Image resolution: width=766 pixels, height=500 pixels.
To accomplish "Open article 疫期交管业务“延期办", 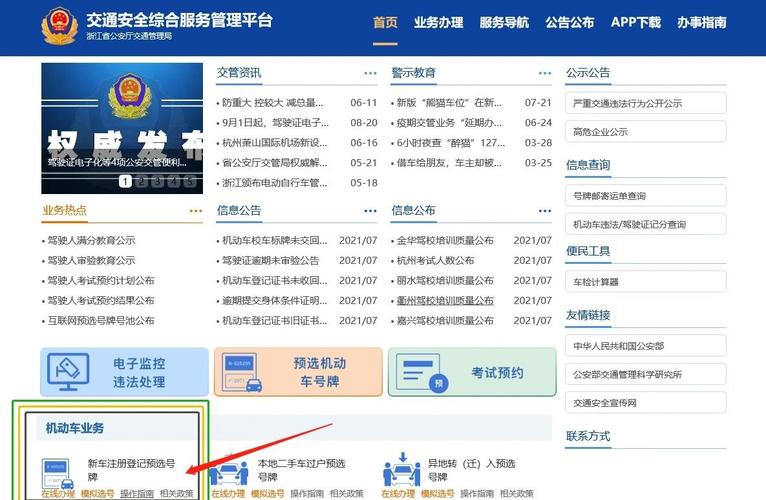I will (x=449, y=123).
